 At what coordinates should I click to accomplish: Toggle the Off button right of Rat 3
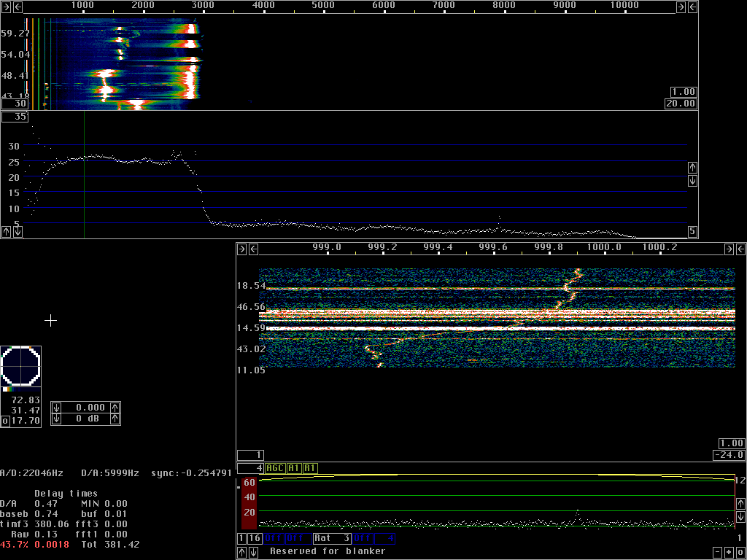(x=363, y=539)
